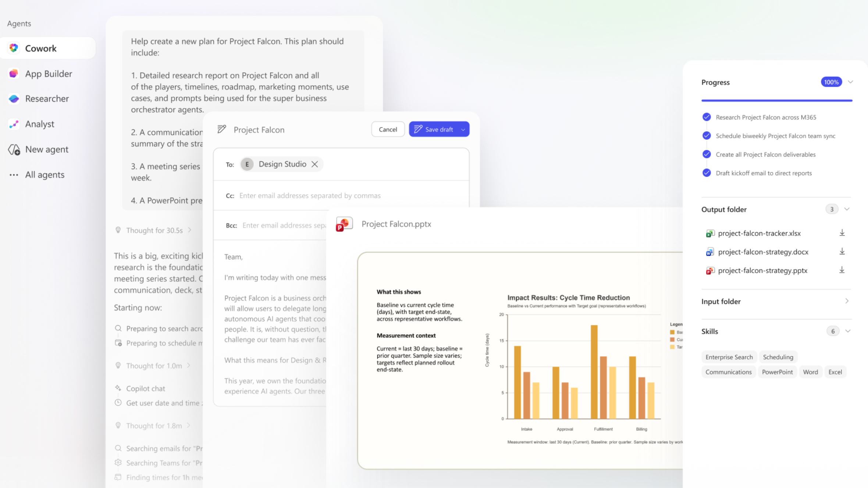Open All agents in the sidebar
The width and height of the screenshot is (868, 488).
pos(45,175)
